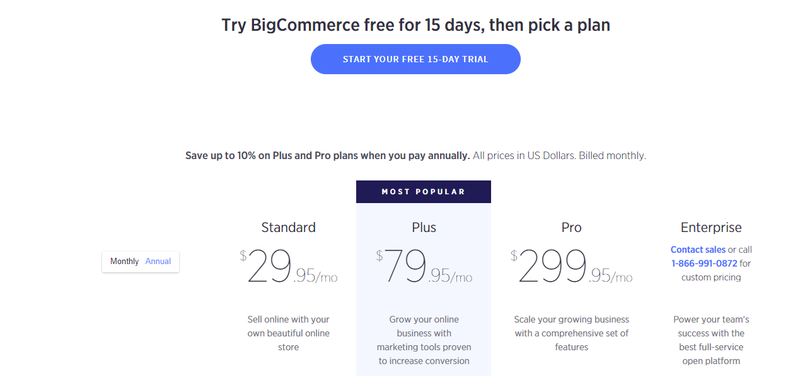Switch billing toggle to Monthly

point(124,261)
